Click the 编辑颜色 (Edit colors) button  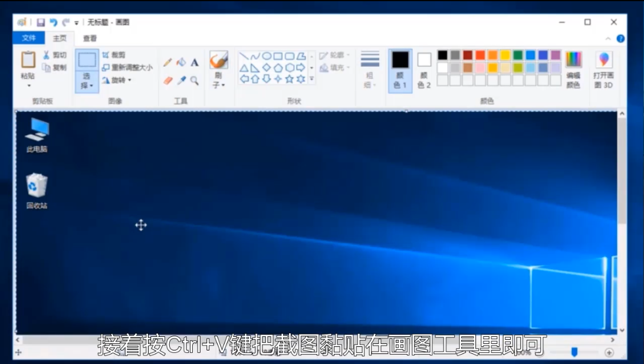tap(573, 69)
